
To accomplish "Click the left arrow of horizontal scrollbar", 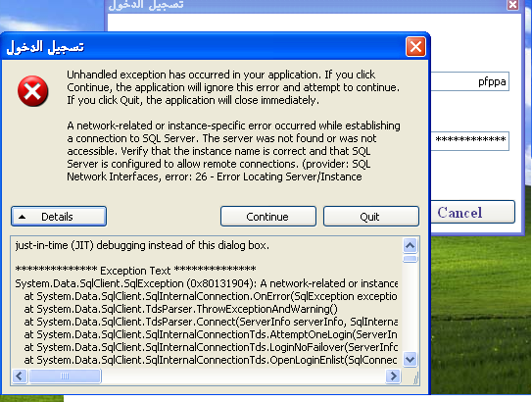I will (x=20, y=377).
